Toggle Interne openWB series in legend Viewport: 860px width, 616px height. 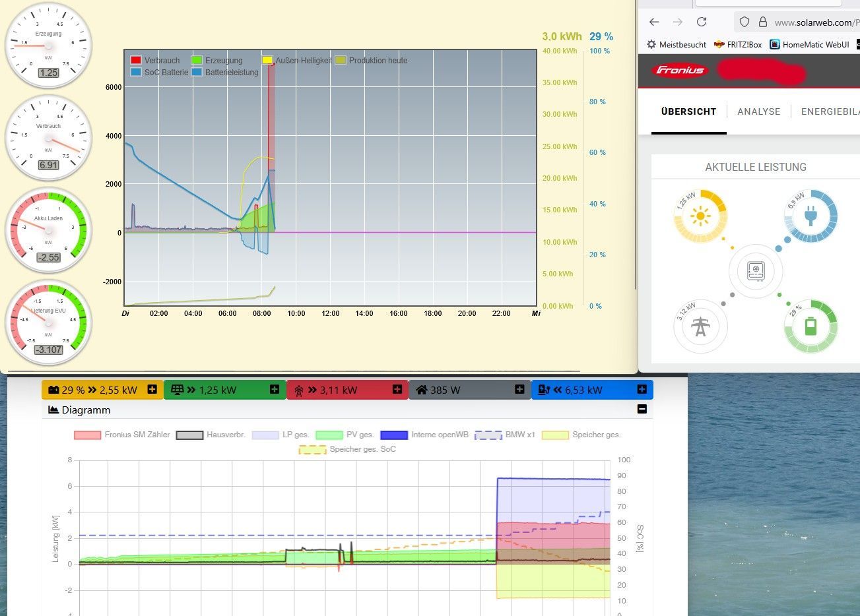[x=424, y=435]
